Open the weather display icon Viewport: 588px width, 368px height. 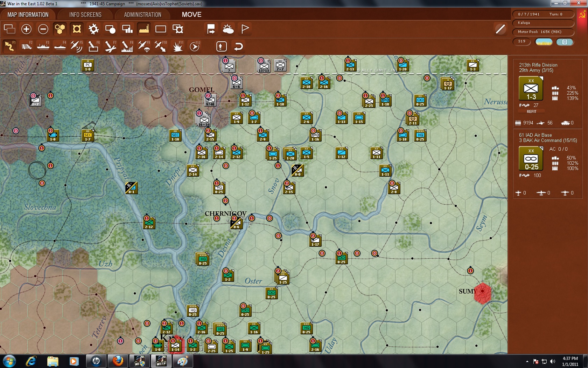[x=228, y=29]
